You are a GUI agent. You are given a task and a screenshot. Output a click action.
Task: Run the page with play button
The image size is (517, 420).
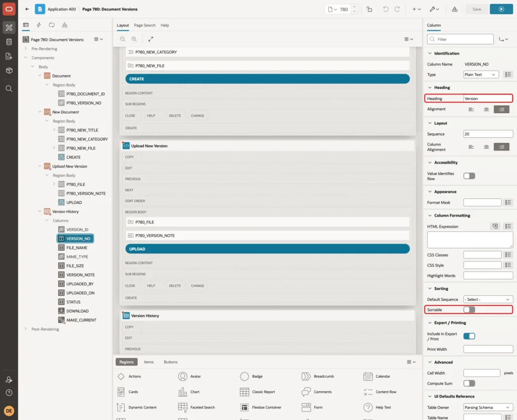pyautogui.click(x=501, y=9)
